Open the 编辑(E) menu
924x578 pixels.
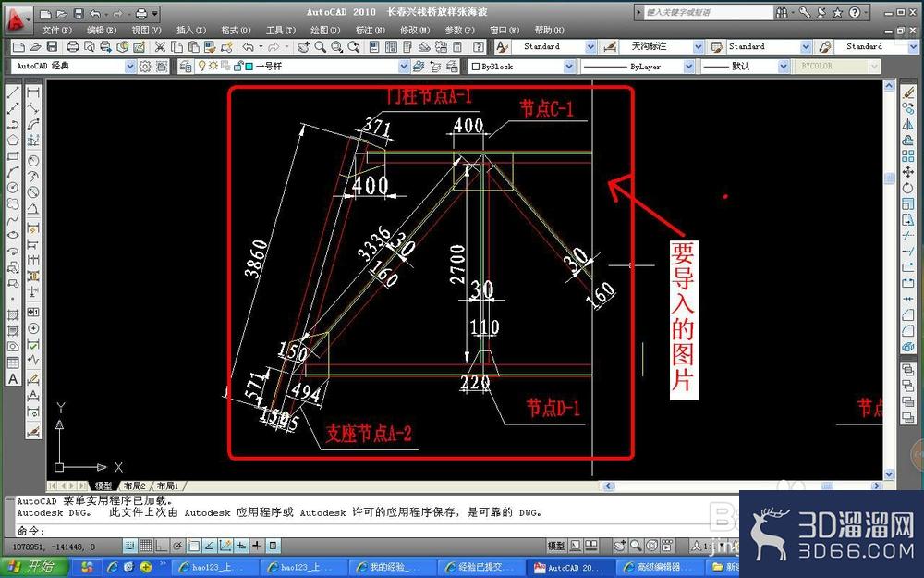pyautogui.click(x=102, y=31)
